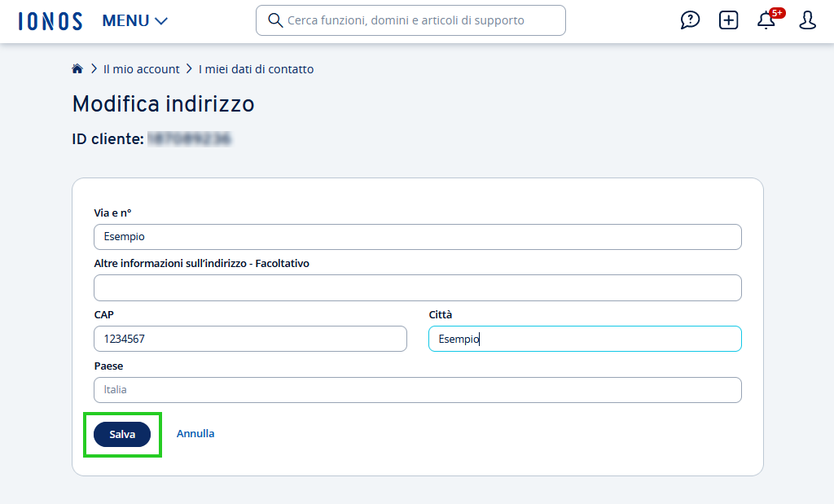Click the 'Modifica indirizzo' heading
834x504 pixels.
pos(163,103)
